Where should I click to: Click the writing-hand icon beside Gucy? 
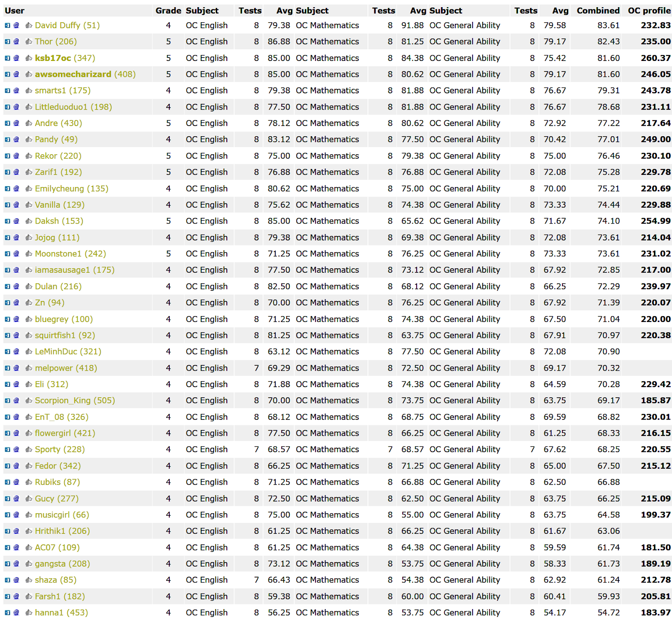[x=29, y=499]
